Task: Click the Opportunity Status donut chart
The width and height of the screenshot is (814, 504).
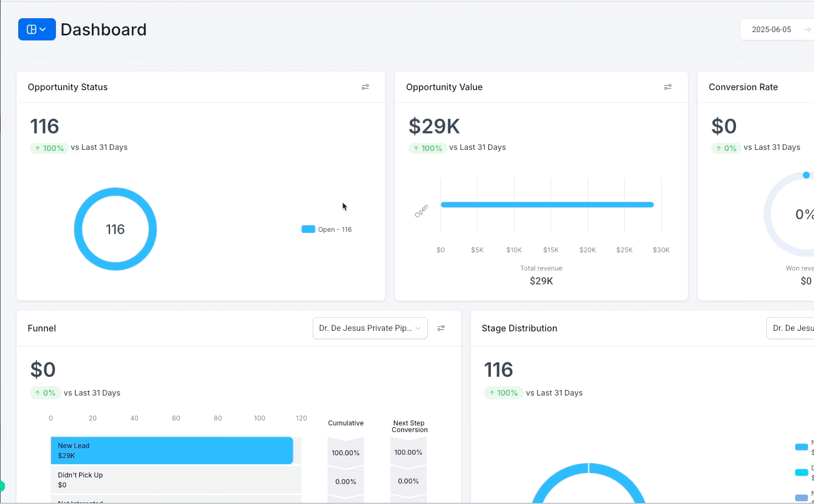Action: click(115, 189)
